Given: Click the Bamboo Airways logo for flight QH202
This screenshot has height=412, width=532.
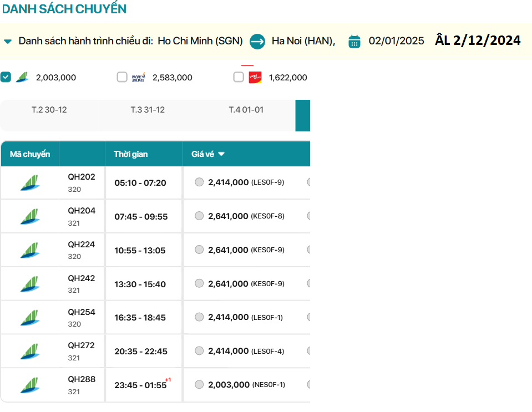Looking at the screenshot, I should click(x=30, y=183).
